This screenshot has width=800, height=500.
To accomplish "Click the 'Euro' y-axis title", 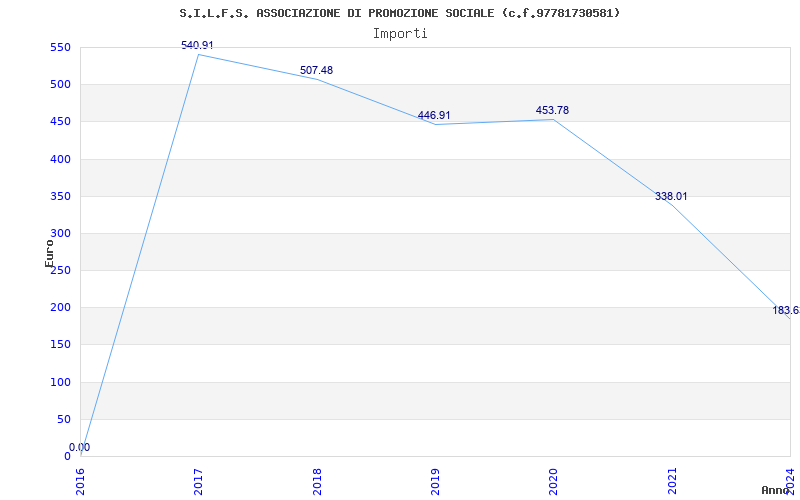I will pos(49,253).
